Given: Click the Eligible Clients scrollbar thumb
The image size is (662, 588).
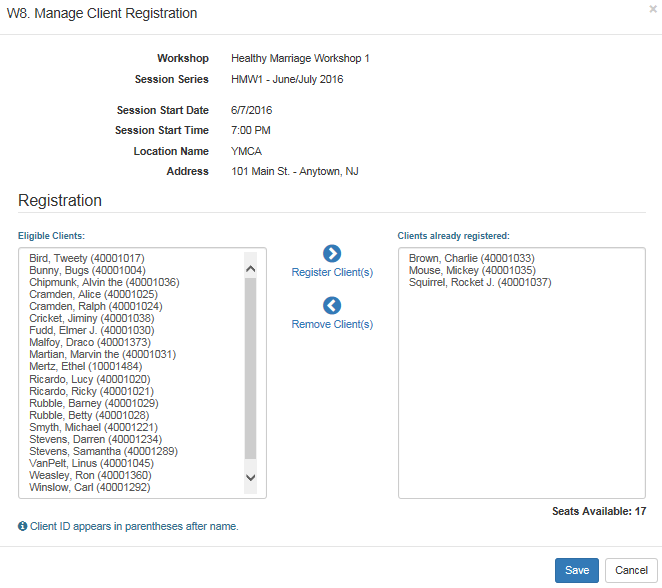Looking at the screenshot, I should 250,370.
